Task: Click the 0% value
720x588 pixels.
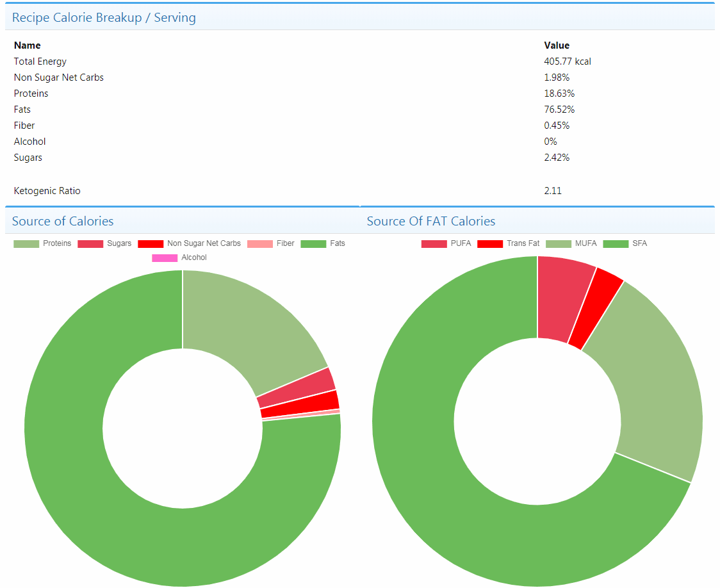Action: point(550,142)
